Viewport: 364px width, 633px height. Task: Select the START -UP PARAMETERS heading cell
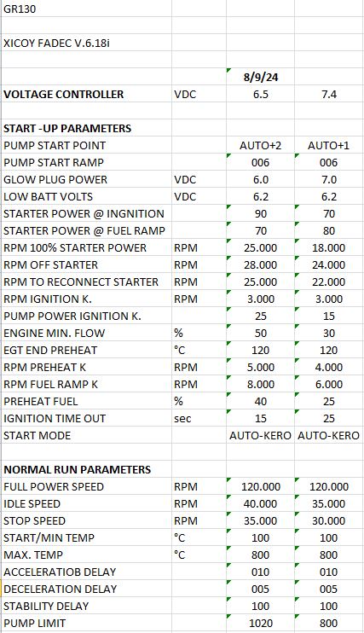coord(86,128)
